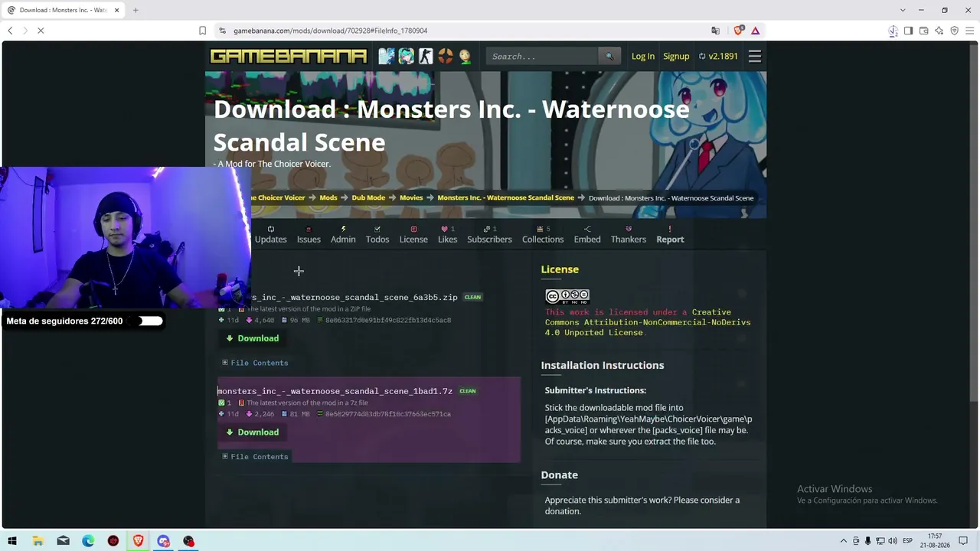Open the Team Fortress 2 game icon

click(x=445, y=56)
